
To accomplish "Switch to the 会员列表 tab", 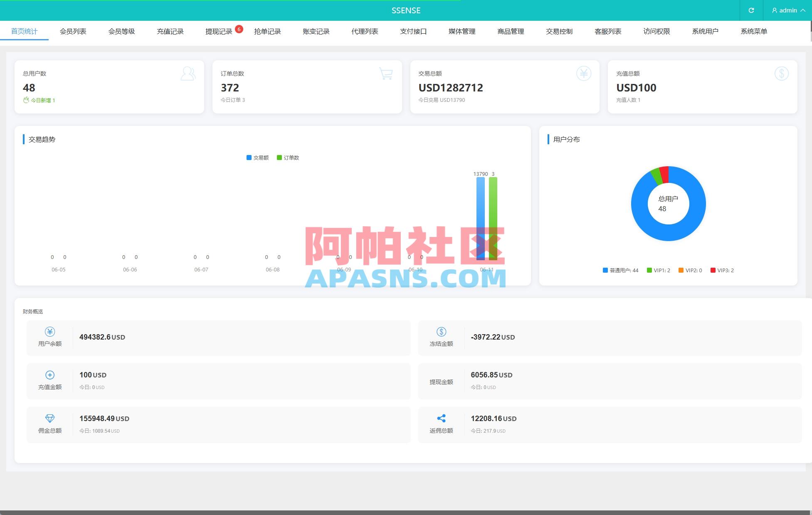I will 73,31.
